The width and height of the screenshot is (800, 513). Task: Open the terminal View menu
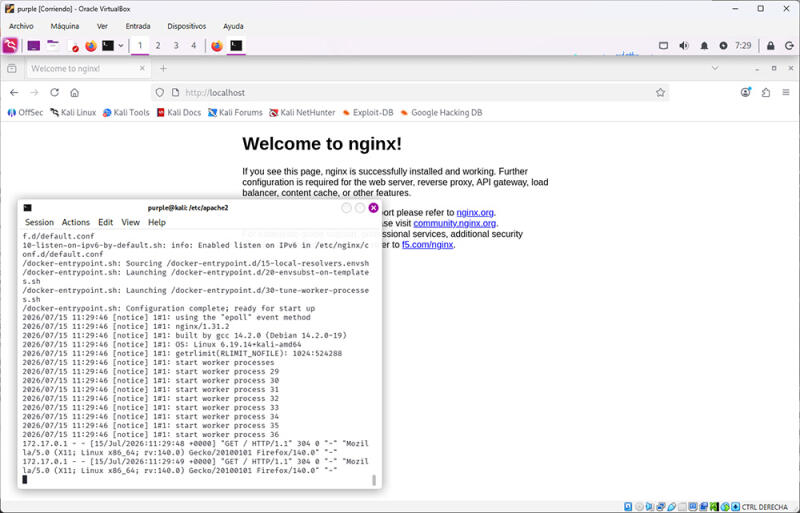130,223
